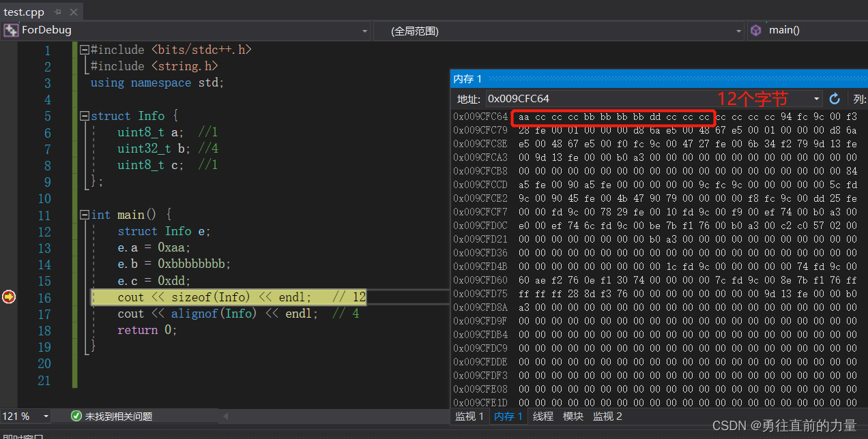Switch to the 线程 tab

click(543, 416)
